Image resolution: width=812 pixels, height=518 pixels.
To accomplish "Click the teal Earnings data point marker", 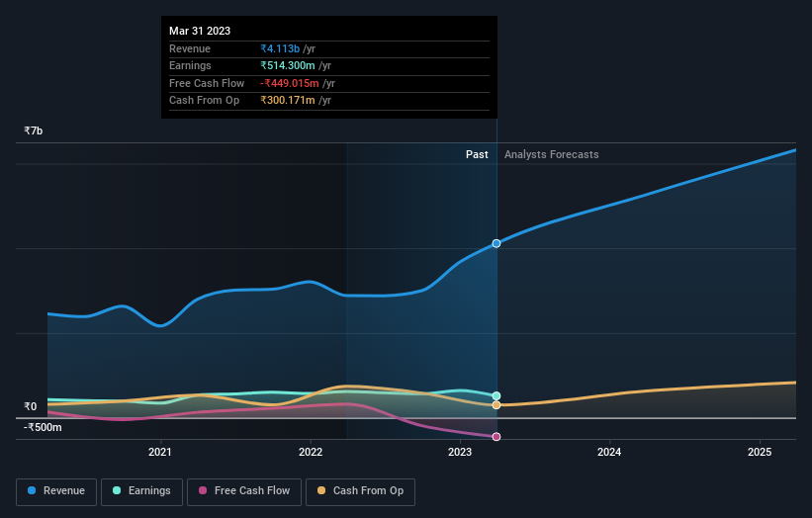I will pyautogui.click(x=496, y=395).
